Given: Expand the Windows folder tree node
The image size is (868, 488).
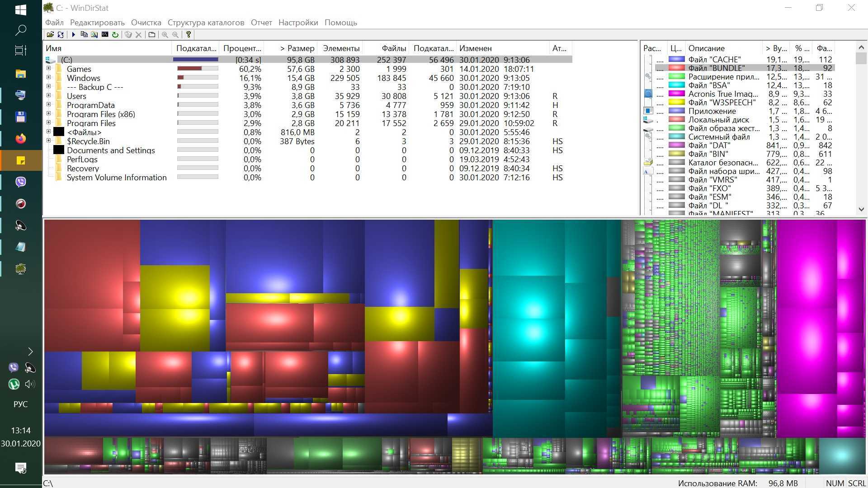Looking at the screenshot, I should click(48, 78).
